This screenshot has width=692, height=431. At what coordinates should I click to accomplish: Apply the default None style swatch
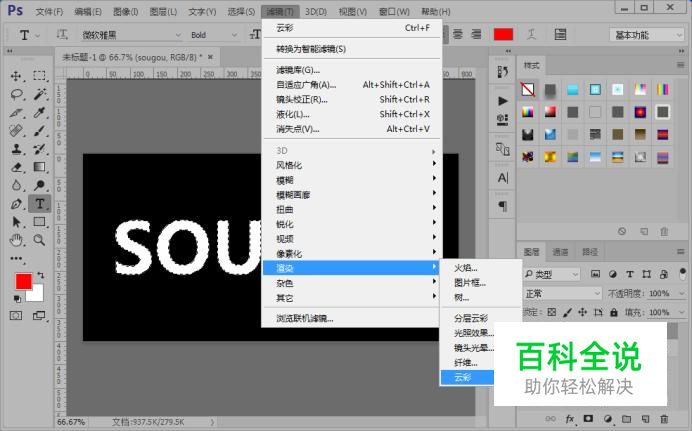click(528, 90)
